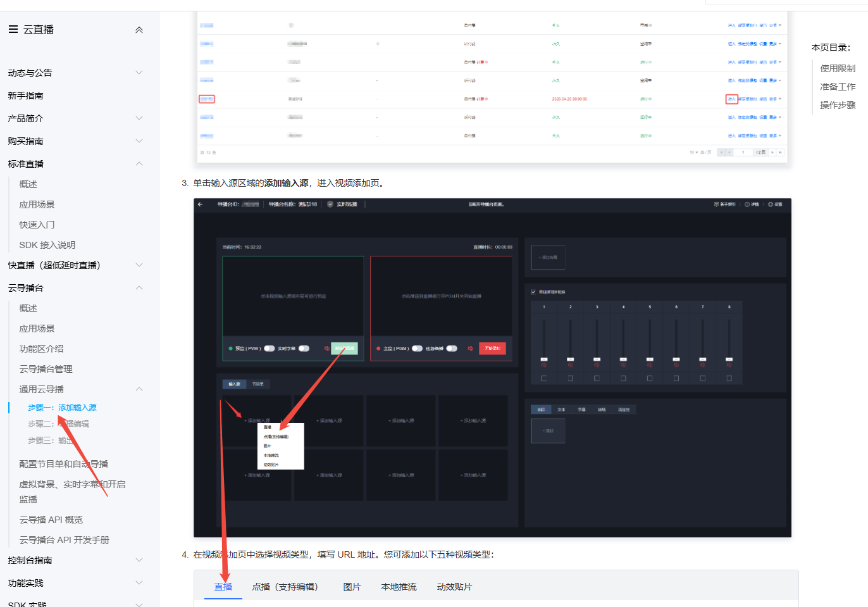Open 配置节目单和自动导播 page
868x607 pixels.
tap(64, 464)
